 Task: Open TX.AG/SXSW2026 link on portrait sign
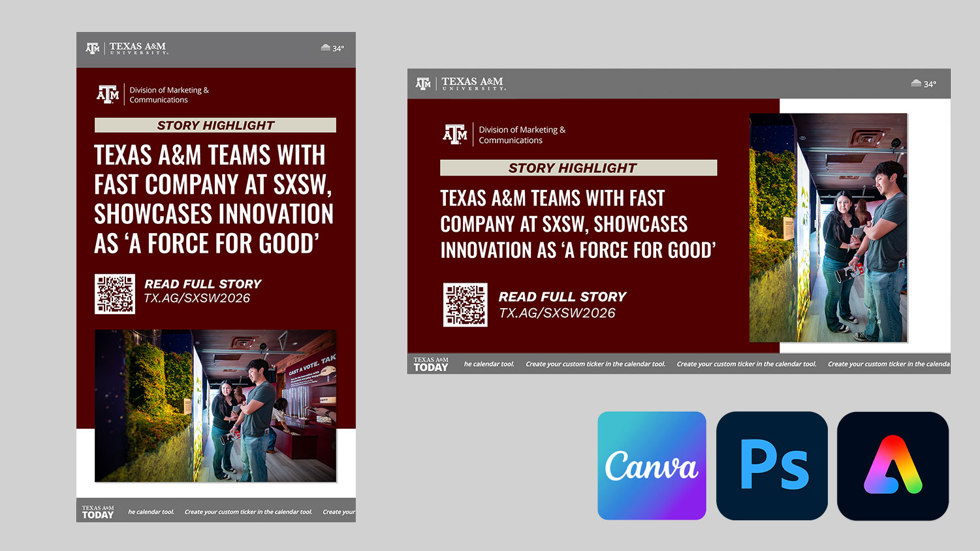(x=197, y=298)
